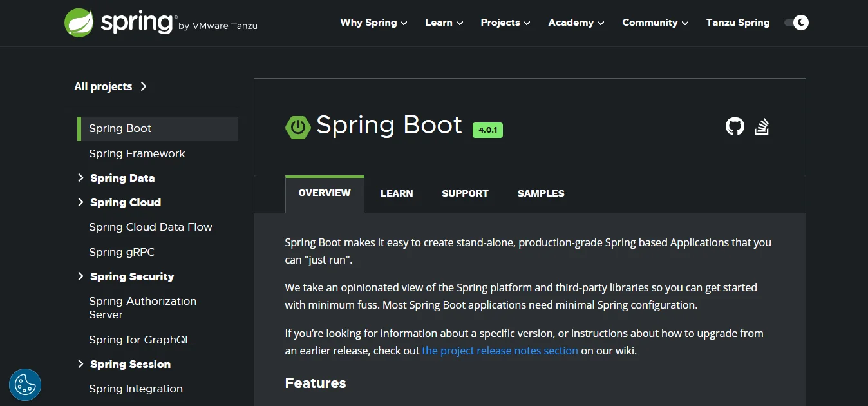
Task: Select Spring Framework in the sidebar
Action: [137, 153]
